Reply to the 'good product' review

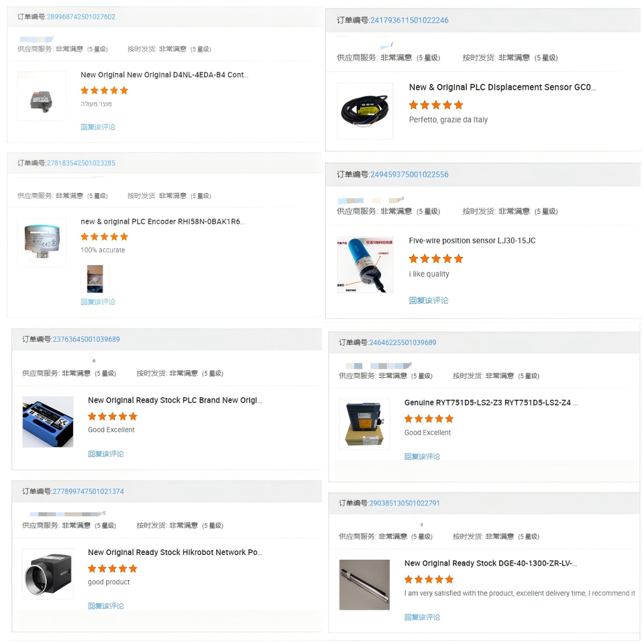click(x=105, y=606)
